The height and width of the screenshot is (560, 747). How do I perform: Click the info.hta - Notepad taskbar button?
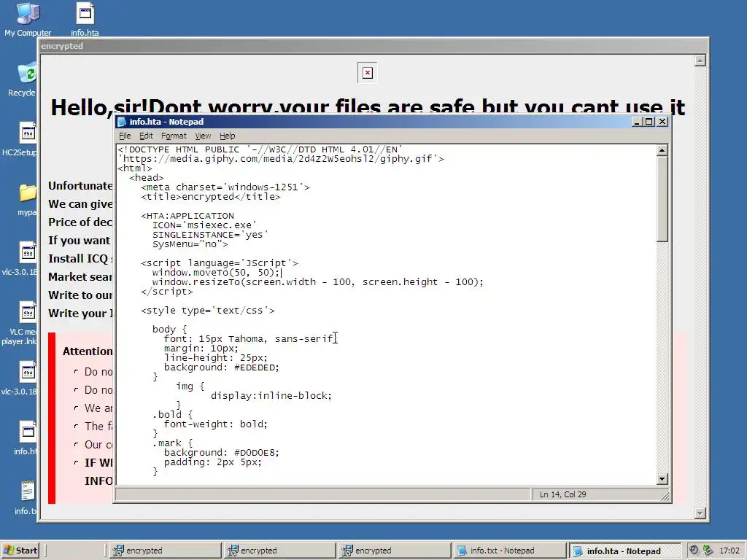pos(625,551)
